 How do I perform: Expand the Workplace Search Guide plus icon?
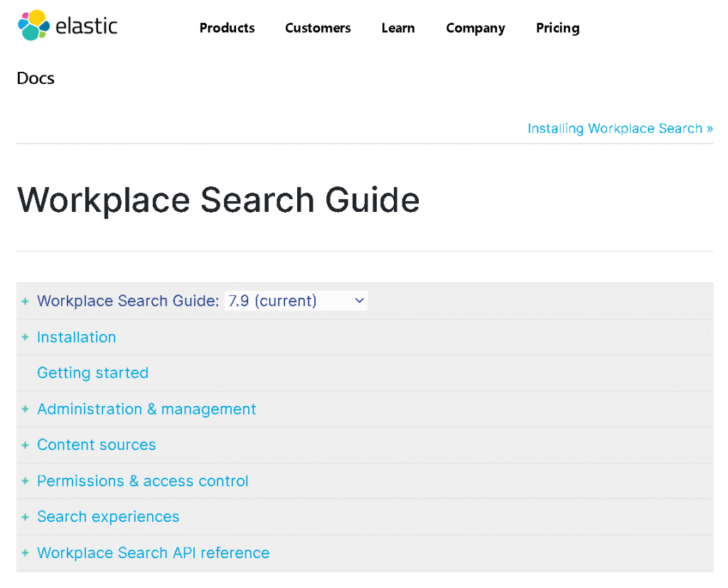coord(25,301)
